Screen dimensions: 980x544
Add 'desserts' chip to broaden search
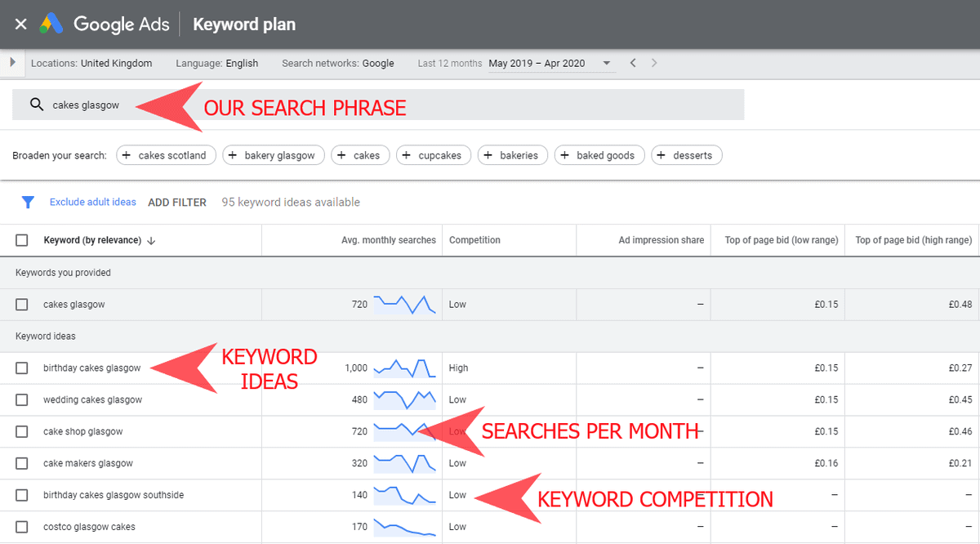point(686,155)
